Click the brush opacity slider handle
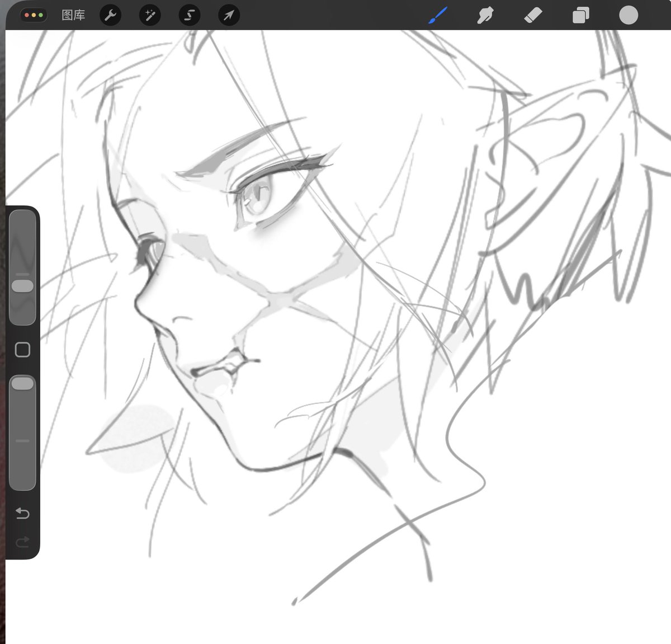 (22, 383)
